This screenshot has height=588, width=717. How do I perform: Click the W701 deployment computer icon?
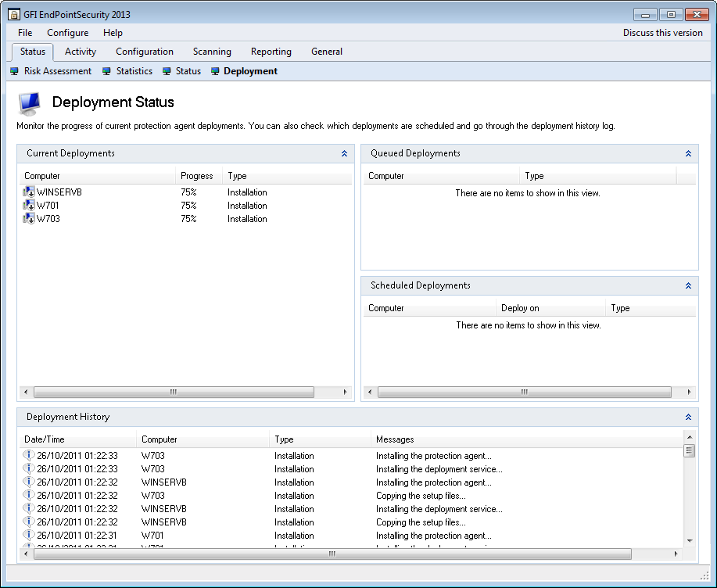(x=29, y=206)
